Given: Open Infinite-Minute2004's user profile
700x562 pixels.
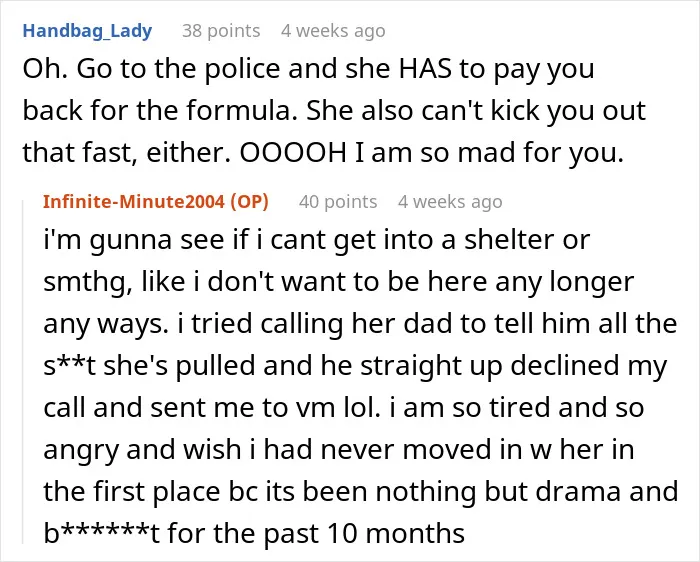Looking at the screenshot, I should (x=134, y=202).
